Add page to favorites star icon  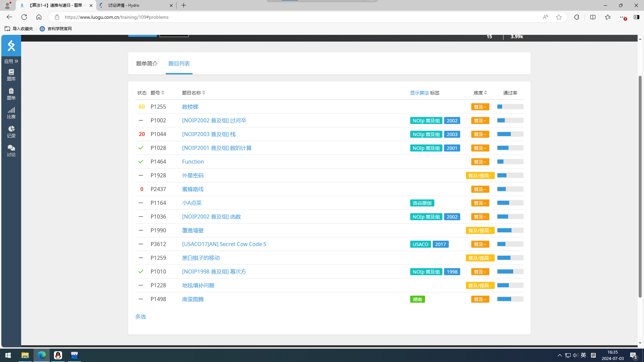coord(558,17)
